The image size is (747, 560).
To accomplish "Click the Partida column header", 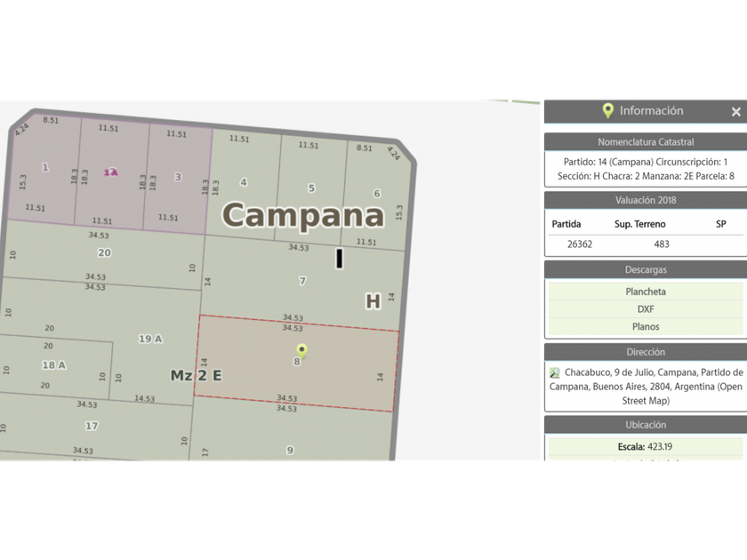I will [x=566, y=224].
